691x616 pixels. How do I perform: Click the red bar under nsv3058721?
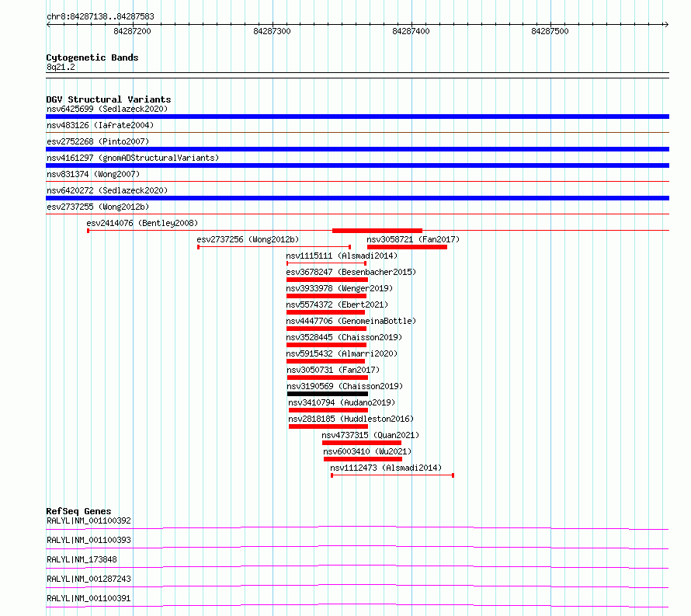coord(407,247)
